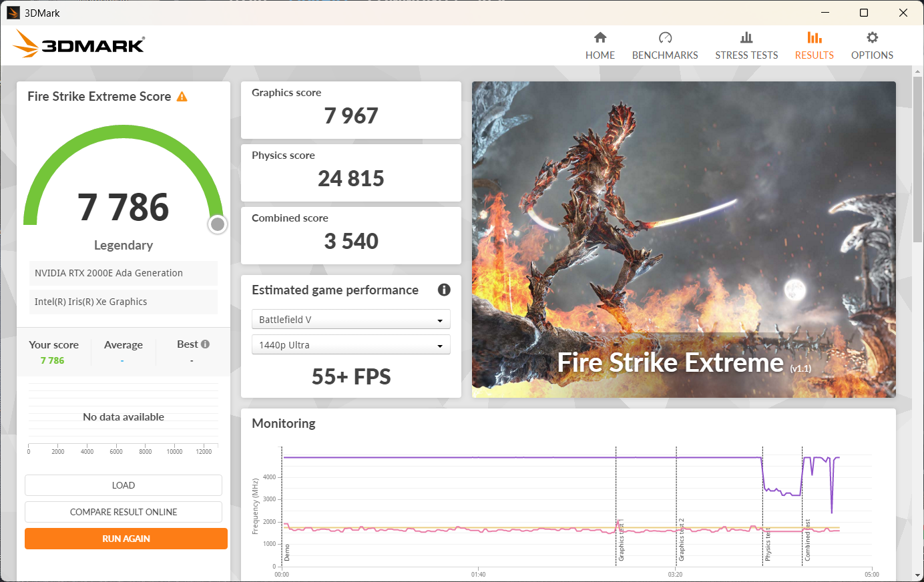Click the Demo marker label in chart
Viewport: 924px width, 582px height.
pyautogui.click(x=287, y=552)
